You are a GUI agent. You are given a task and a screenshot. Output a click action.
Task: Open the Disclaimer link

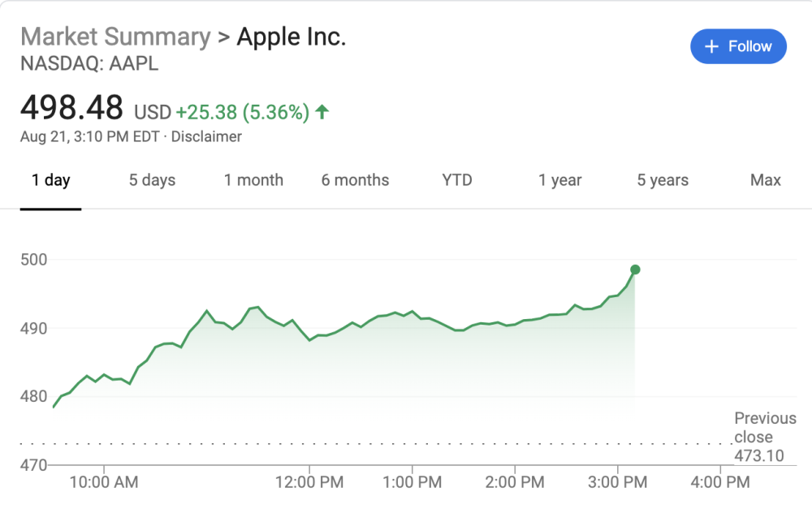[206, 136]
